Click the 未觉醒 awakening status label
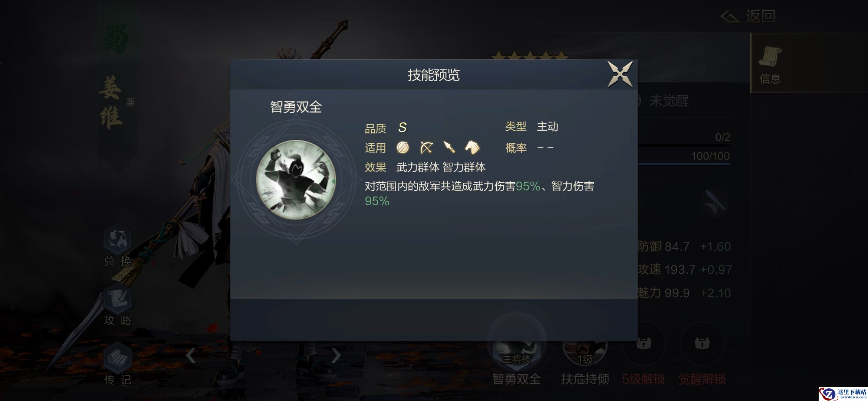Viewport: 868px width, 401px height. (669, 101)
